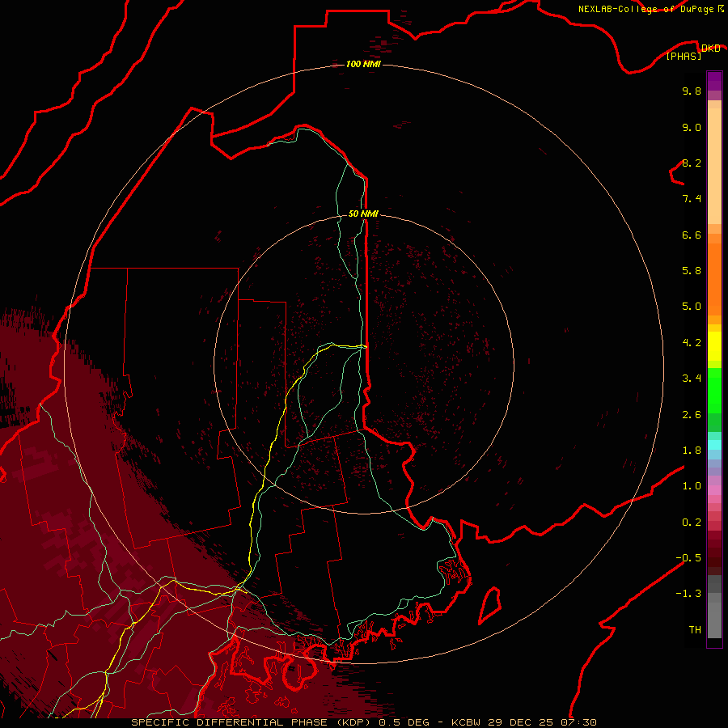This screenshot has height=728, width=728.
Task: Click the 50 NMI range ring label
Action: (363, 214)
